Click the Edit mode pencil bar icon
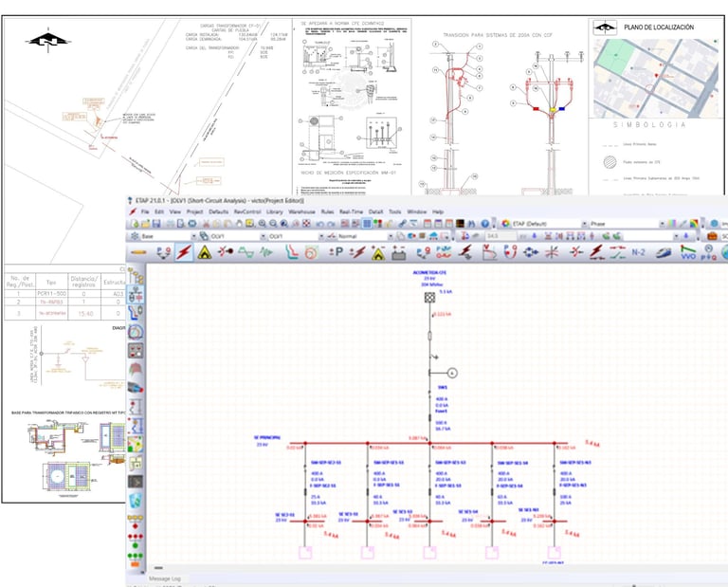Image resolution: width=728 pixels, height=587 pixels. pos(138,252)
